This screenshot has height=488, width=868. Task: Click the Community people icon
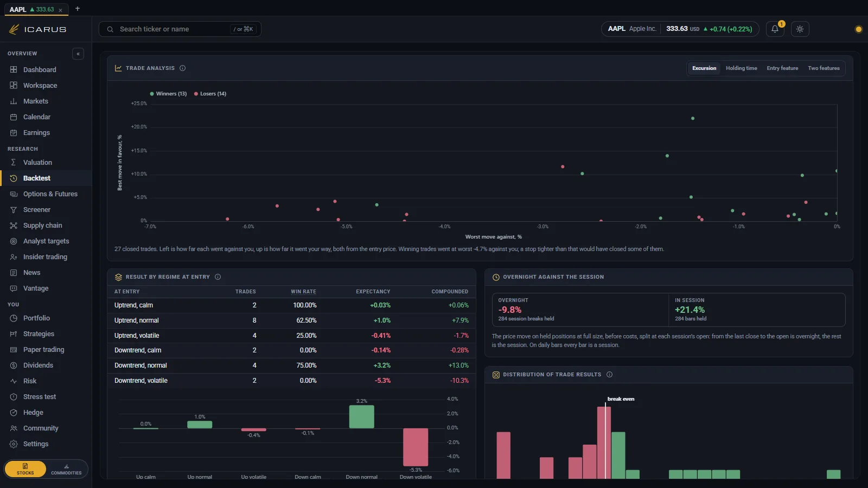click(x=14, y=428)
